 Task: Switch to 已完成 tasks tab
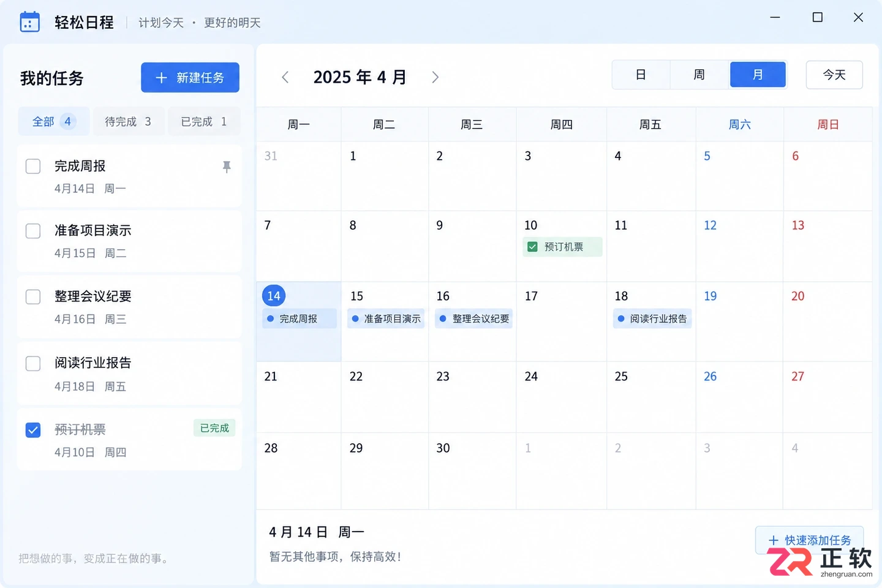pos(204,121)
